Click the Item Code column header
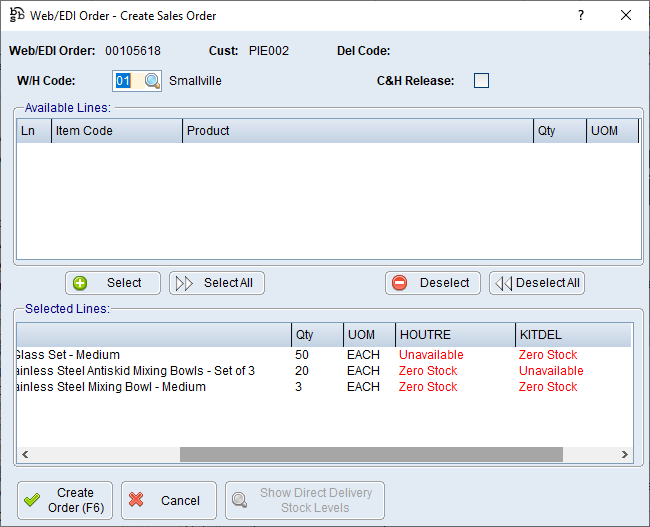650x527 pixels. [116, 131]
